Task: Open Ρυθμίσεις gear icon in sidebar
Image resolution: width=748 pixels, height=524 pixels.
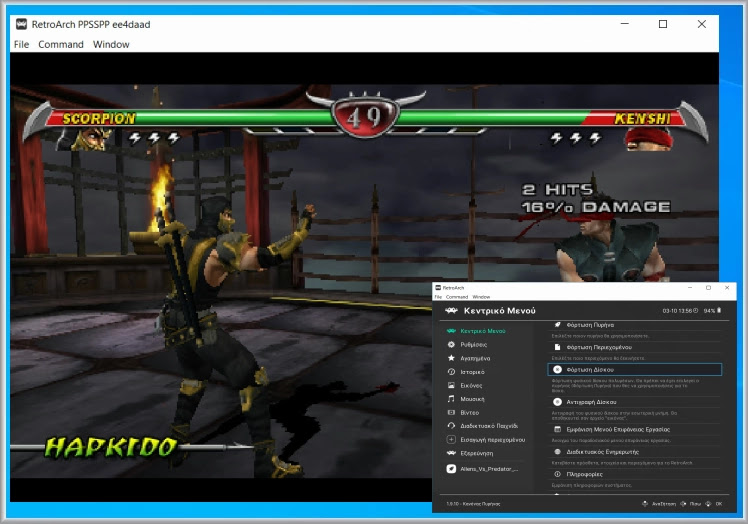Action: (451, 344)
